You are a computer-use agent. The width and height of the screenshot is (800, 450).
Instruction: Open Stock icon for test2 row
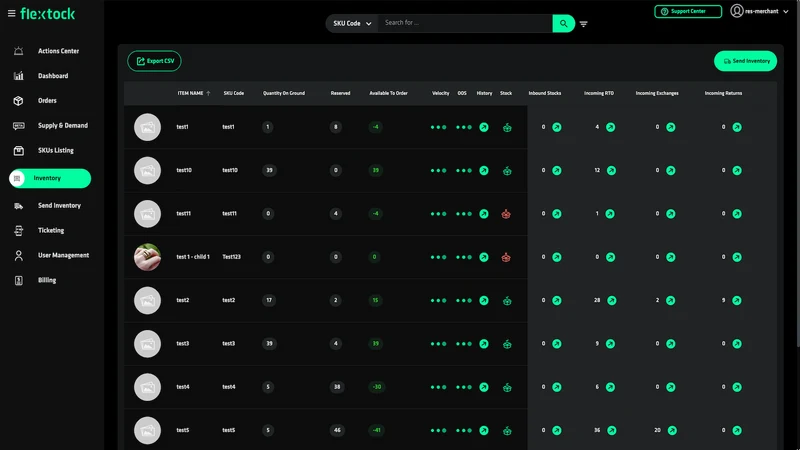pyautogui.click(x=507, y=301)
